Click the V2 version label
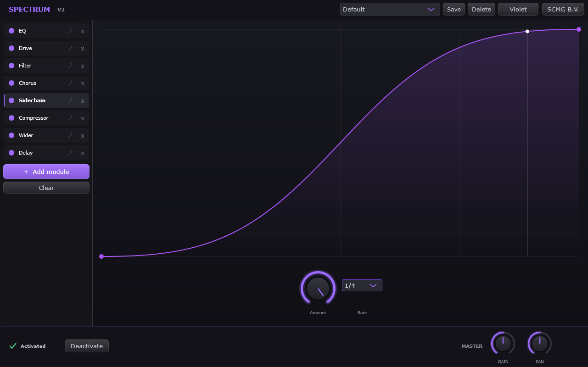The width and height of the screenshot is (588, 367). (61, 10)
